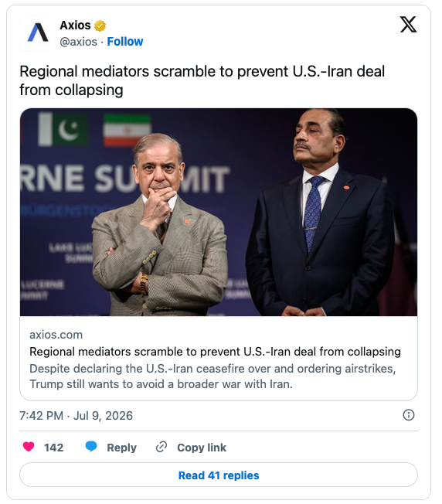Click the gold verified badge
This screenshot has width=442, height=504.
point(100,26)
